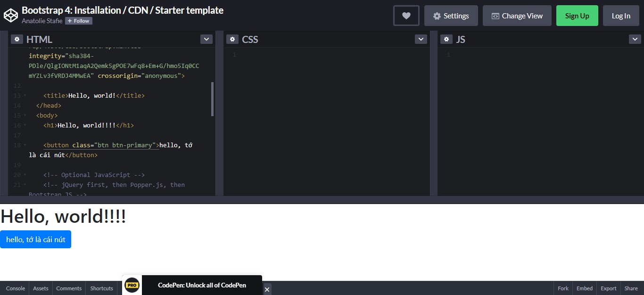Open the Console tab

click(x=15, y=288)
